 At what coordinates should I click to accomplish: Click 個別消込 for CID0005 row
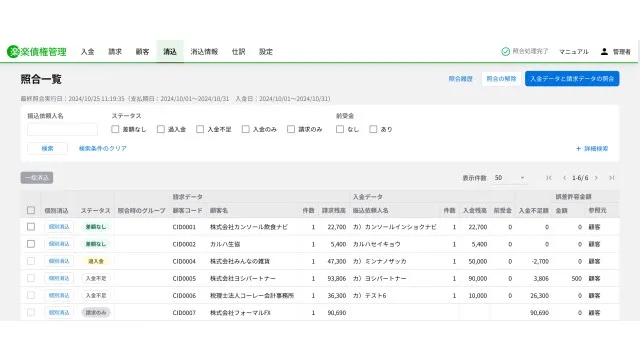click(x=59, y=278)
